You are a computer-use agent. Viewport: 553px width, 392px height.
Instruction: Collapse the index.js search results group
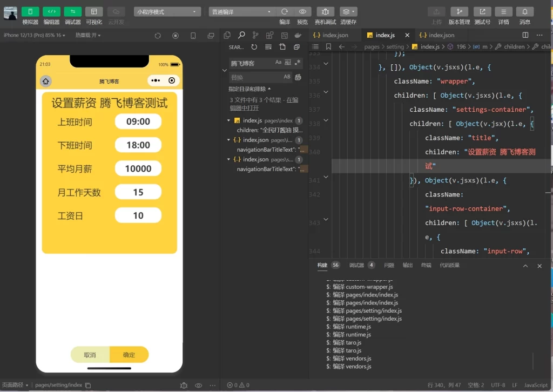[227, 120]
